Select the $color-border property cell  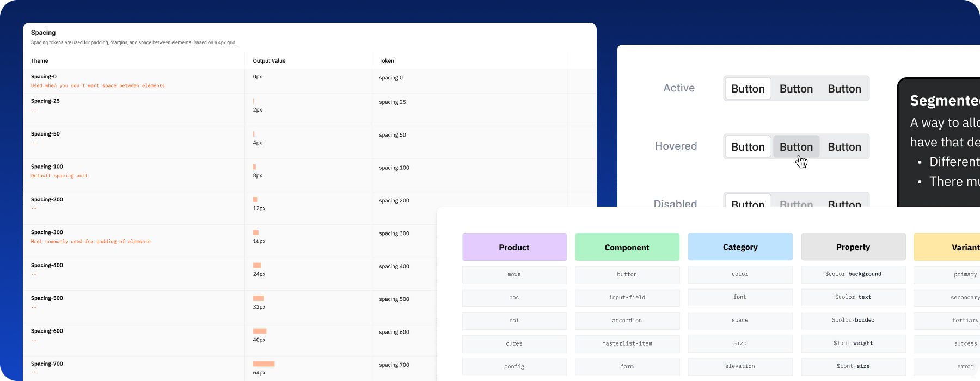[x=853, y=320]
